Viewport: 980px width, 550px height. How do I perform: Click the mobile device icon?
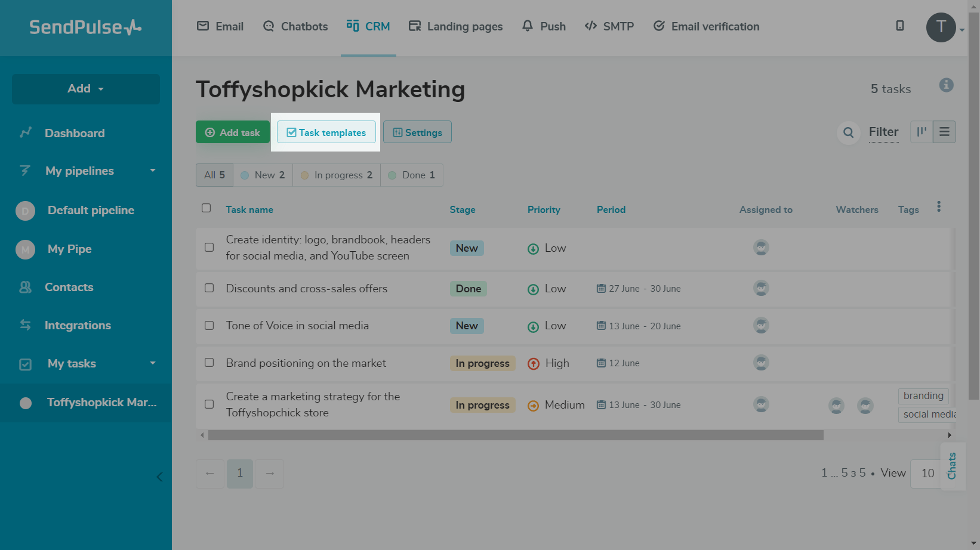(900, 26)
